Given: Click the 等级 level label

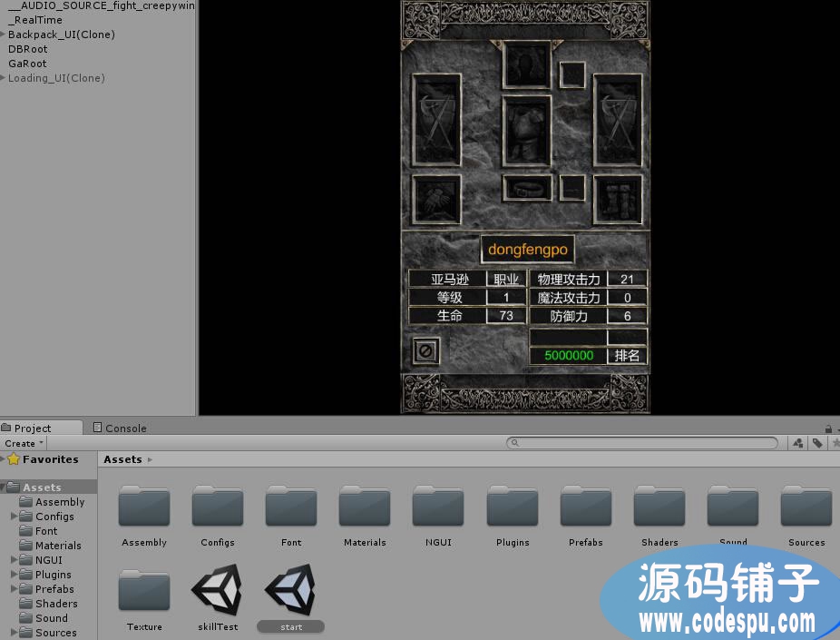Looking at the screenshot, I should point(449,298).
